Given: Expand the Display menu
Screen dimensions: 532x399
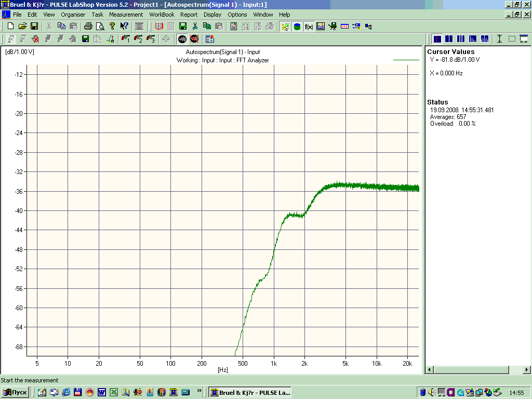Looking at the screenshot, I should tap(212, 15).
